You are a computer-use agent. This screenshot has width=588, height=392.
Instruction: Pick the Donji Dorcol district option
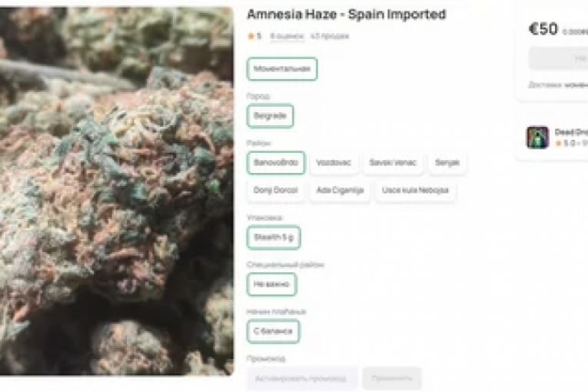(276, 191)
